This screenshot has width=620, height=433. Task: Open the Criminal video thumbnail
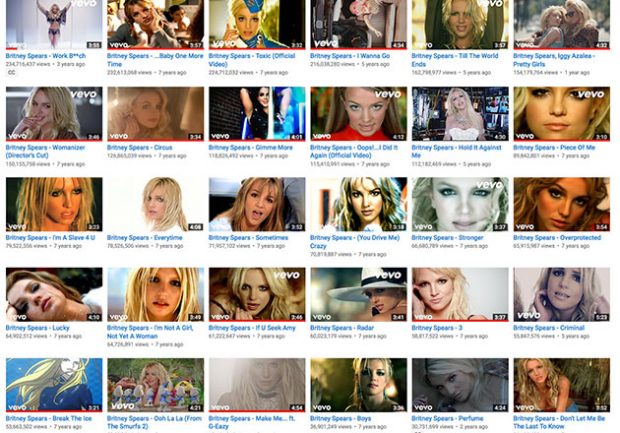(561, 295)
